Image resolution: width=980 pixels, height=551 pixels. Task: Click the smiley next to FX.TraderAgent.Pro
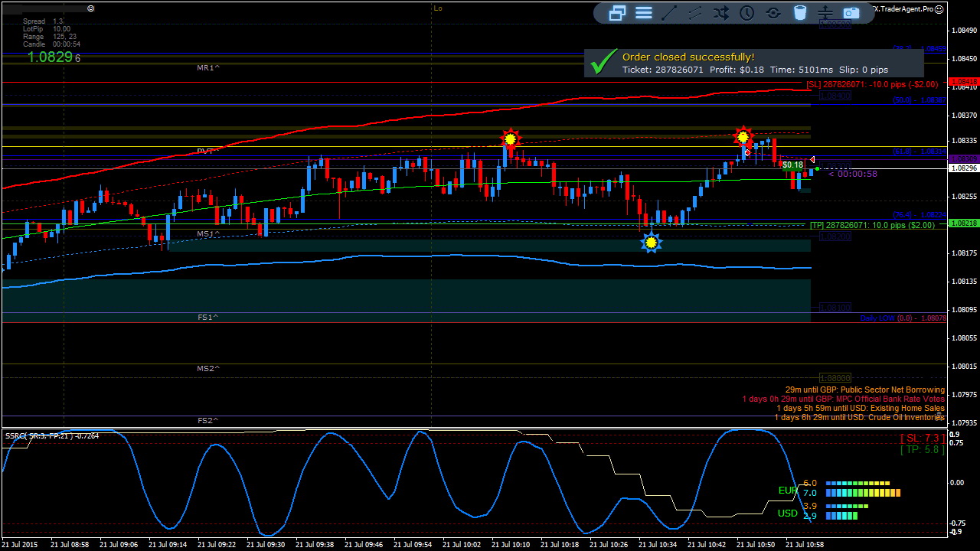[939, 9]
